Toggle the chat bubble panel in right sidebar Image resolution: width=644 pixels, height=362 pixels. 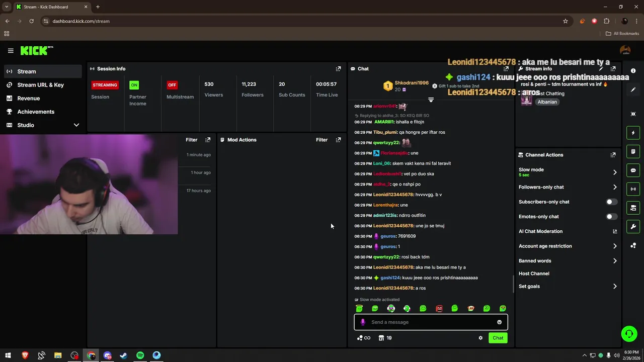633,170
